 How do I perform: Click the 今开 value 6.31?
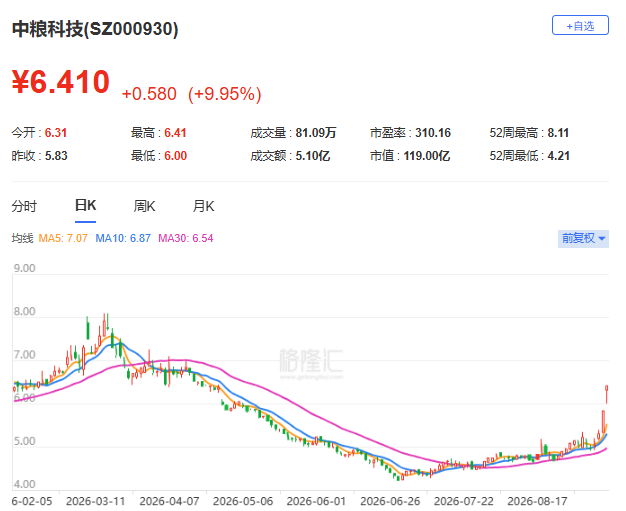[55, 133]
